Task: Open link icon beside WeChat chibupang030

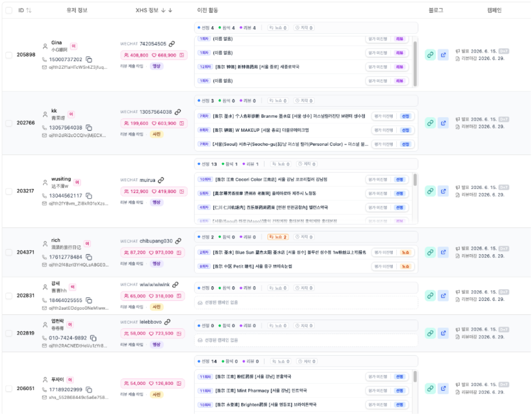Action: [178, 241]
